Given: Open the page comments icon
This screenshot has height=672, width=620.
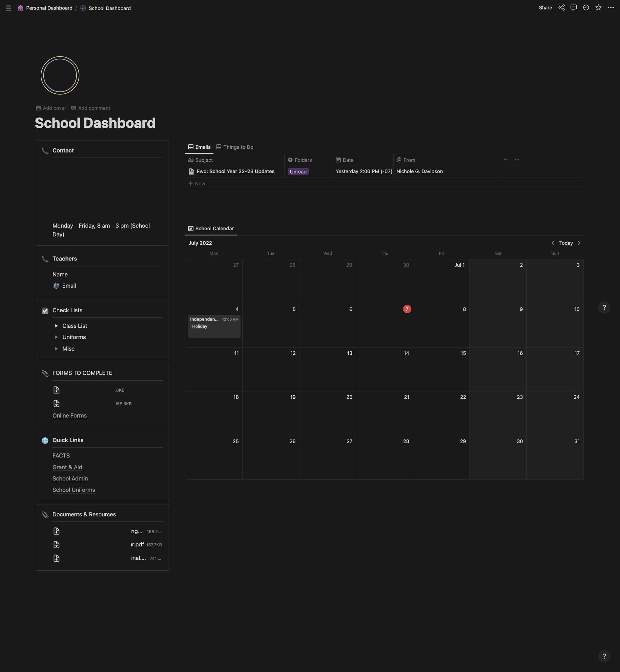Looking at the screenshot, I should [x=574, y=8].
